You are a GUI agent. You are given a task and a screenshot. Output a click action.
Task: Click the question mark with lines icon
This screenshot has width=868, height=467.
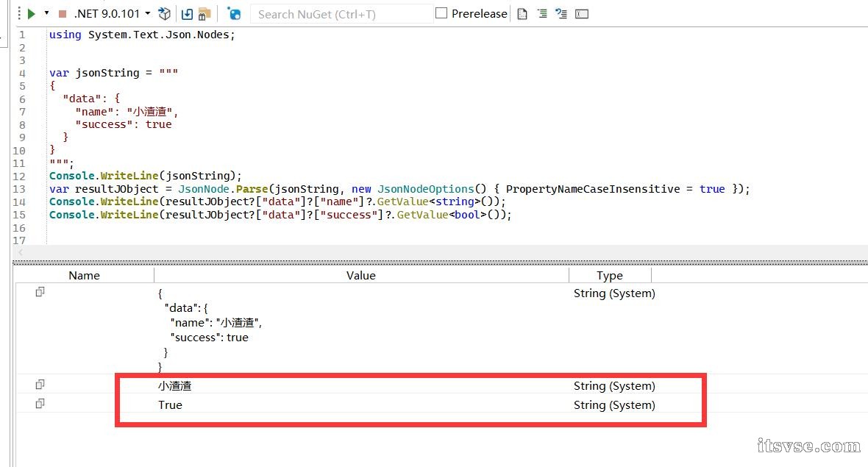click(561, 14)
